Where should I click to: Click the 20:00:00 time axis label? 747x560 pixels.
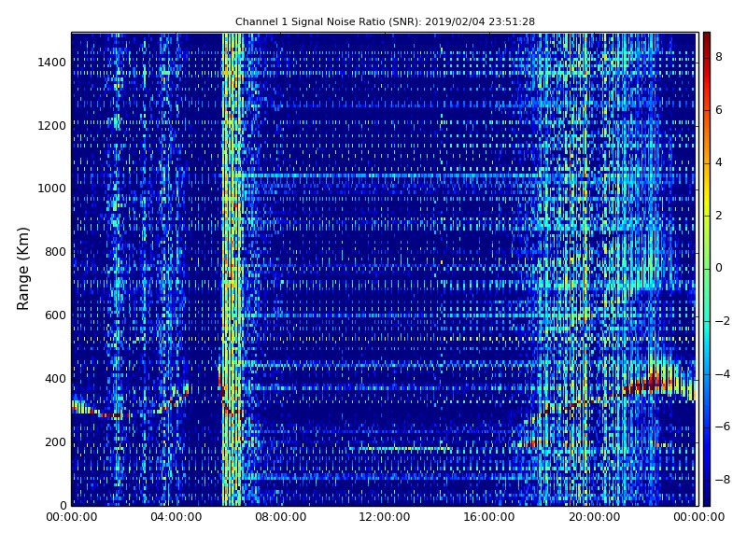pyautogui.click(x=594, y=517)
